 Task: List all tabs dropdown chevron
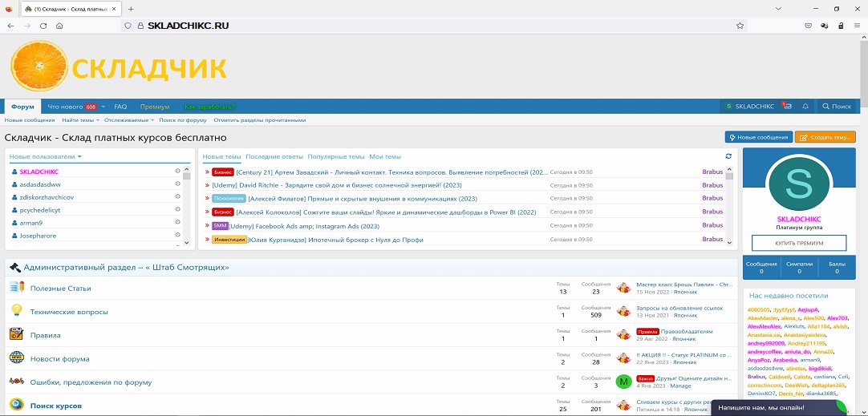778,9
